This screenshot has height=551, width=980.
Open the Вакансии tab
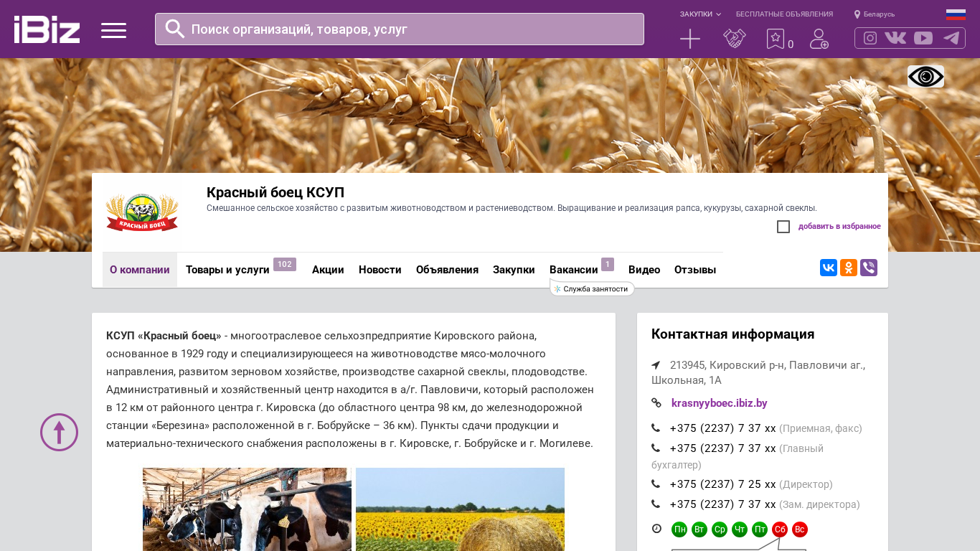pyautogui.click(x=574, y=270)
